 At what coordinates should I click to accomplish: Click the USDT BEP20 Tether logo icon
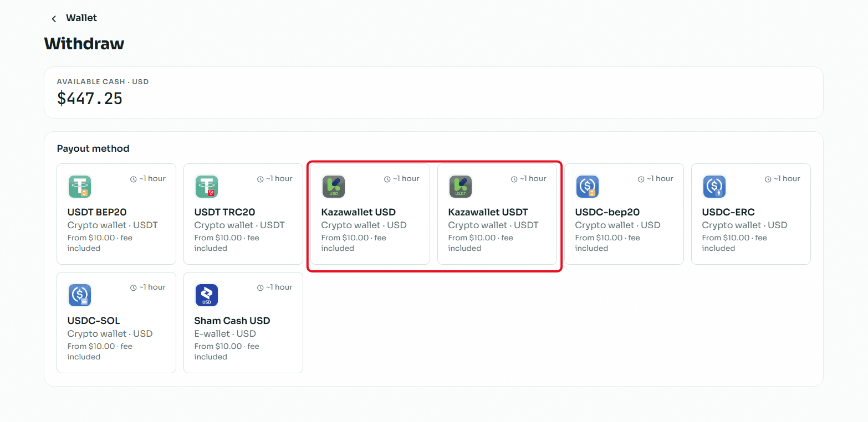(79, 187)
